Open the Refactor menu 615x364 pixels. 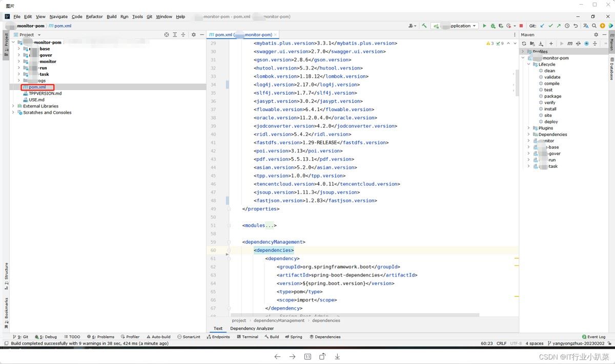point(94,16)
